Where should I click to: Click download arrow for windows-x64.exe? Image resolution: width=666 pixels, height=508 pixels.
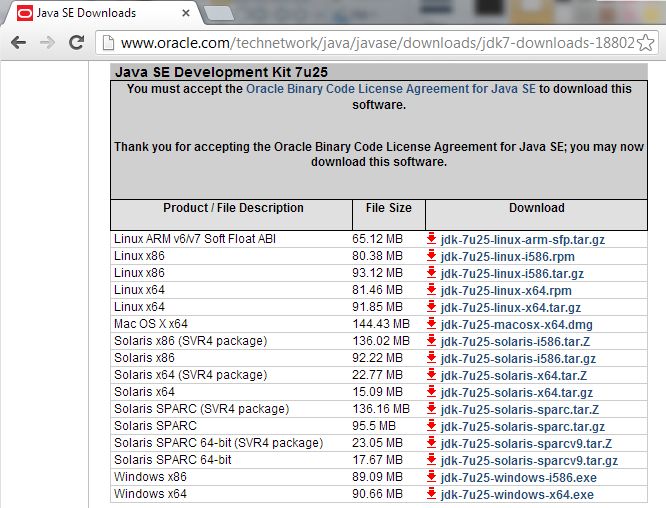pyautogui.click(x=432, y=494)
